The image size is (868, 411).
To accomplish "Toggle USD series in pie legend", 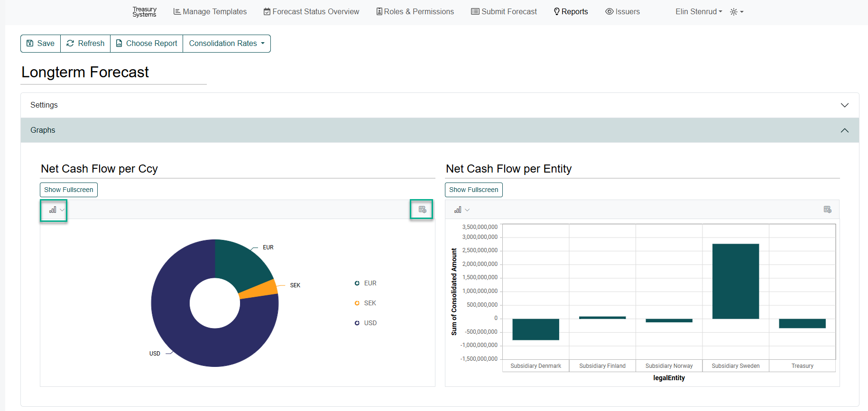I will pos(366,323).
